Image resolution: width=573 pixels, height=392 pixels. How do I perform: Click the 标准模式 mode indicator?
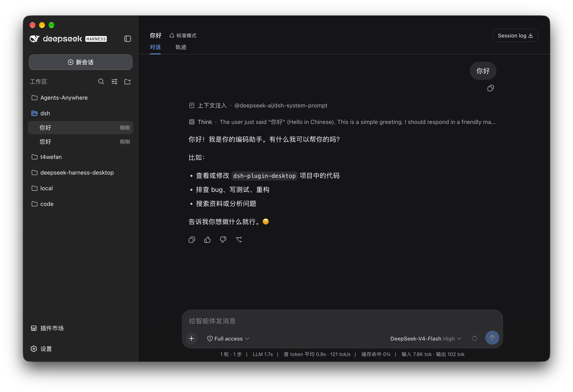pyautogui.click(x=183, y=36)
